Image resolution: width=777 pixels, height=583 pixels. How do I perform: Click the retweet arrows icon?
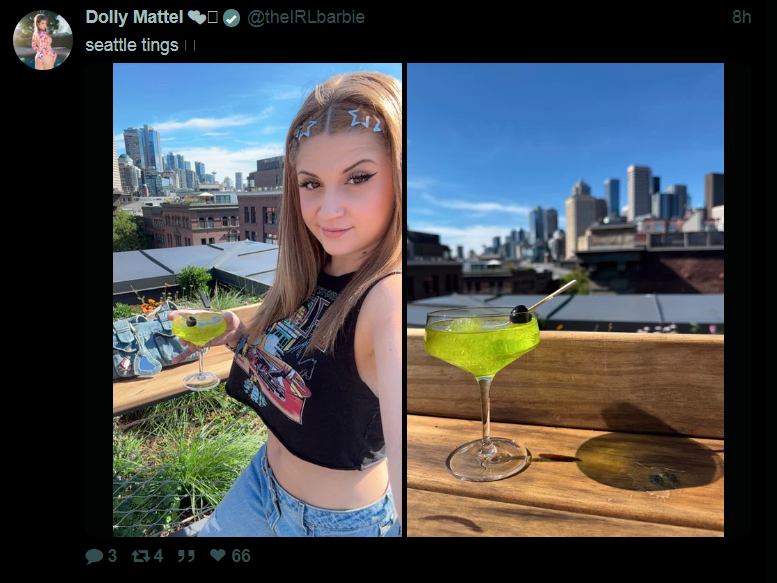point(140,556)
